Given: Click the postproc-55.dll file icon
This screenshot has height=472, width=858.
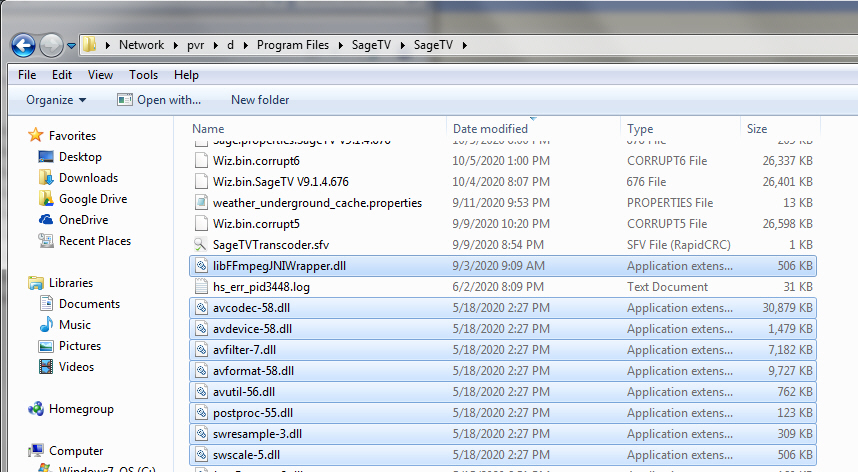Looking at the screenshot, I should [x=201, y=413].
